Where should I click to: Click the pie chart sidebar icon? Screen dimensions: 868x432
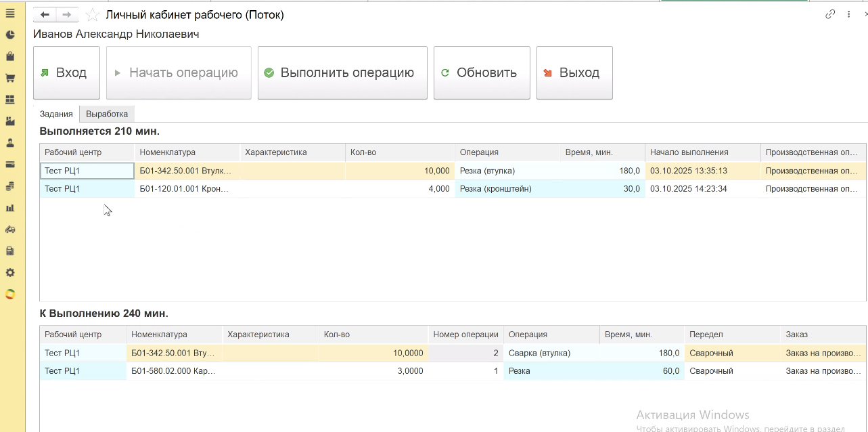tap(10, 35)
